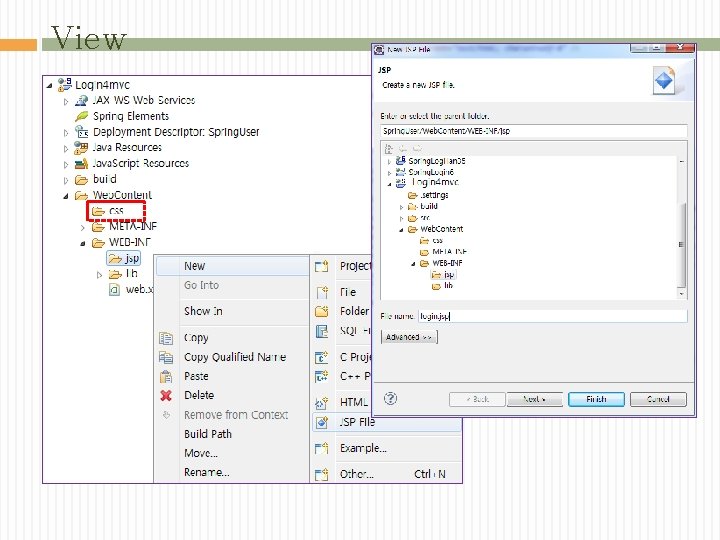
Task: Select JSP File in New submenu
Action: 387,422
